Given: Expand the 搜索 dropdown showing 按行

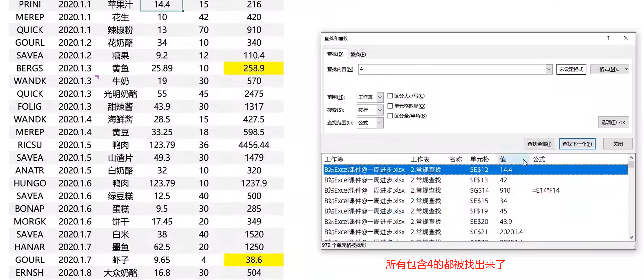Looking at the screenshot, I should coord(380,110).
